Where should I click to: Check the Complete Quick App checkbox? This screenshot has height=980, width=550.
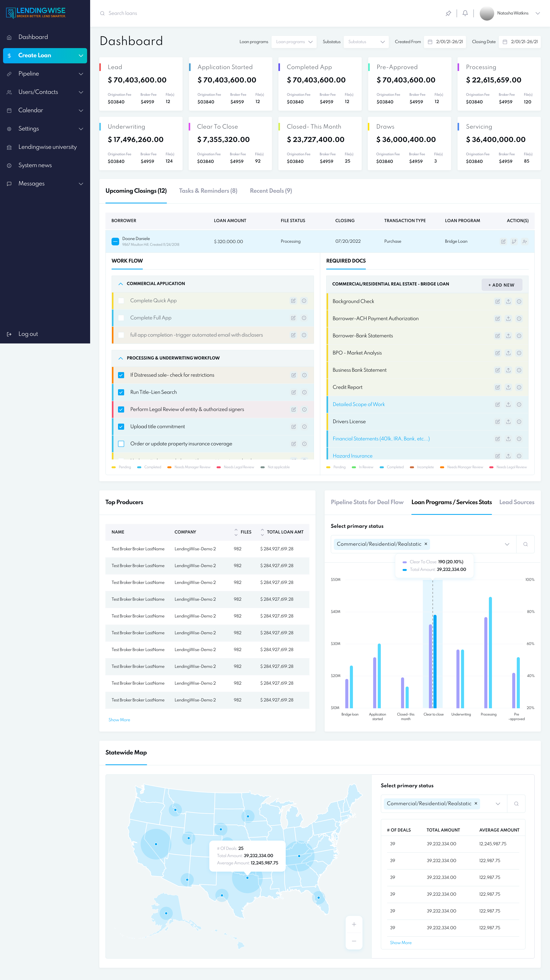(121, 301)
